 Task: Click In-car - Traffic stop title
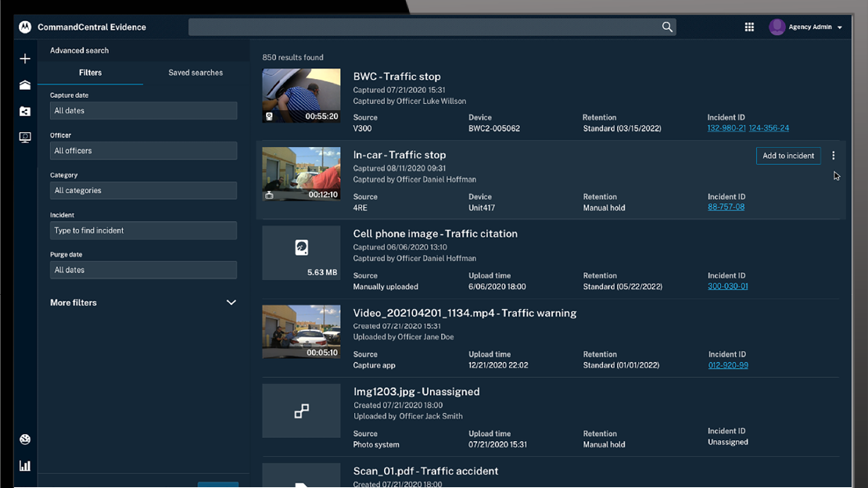400,155
